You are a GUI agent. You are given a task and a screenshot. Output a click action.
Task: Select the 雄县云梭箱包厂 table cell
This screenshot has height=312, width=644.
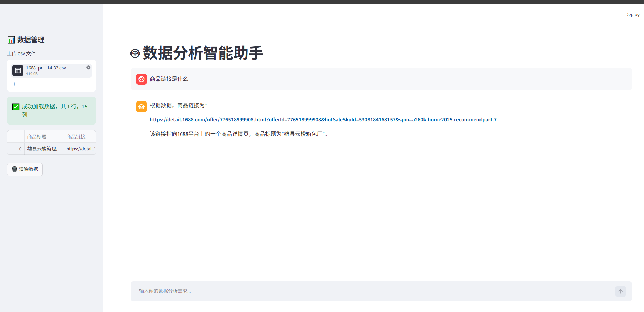click(x=44, y=149)
